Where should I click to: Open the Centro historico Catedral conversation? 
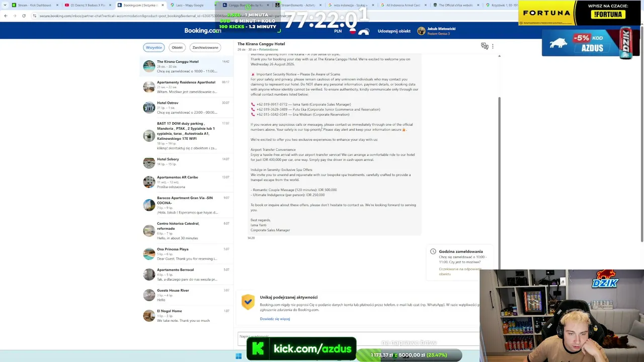[186, 231]
